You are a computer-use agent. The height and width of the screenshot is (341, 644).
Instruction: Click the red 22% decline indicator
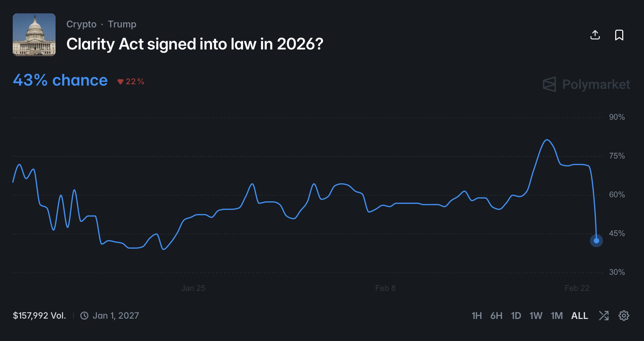coord(131,81)
